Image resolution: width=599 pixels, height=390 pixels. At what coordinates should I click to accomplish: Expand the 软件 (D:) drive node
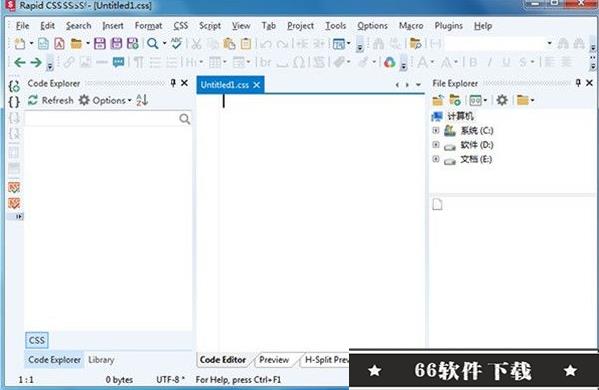point(435,145)
